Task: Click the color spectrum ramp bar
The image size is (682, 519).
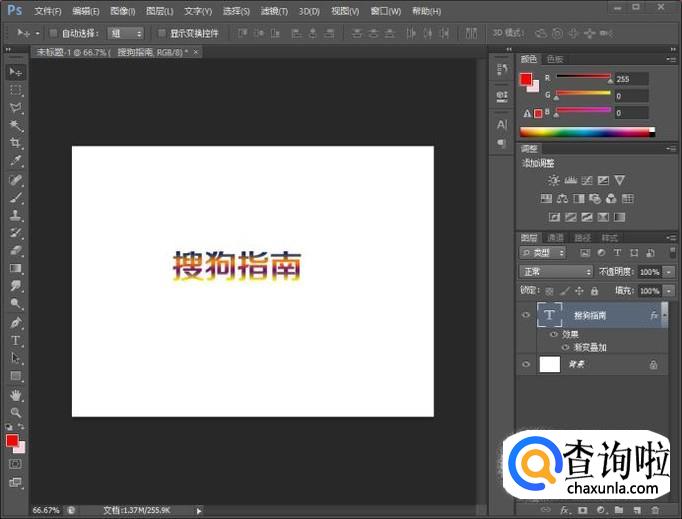Action: [586, 132]
